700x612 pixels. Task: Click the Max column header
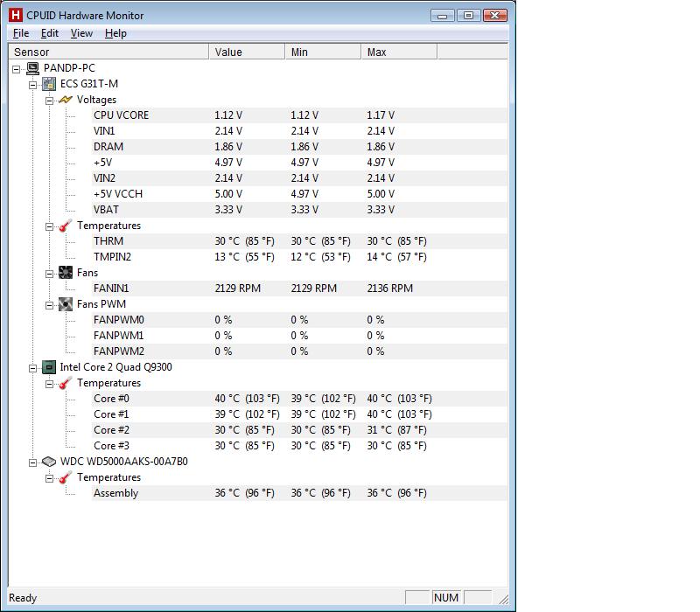(x=399, y=52)
